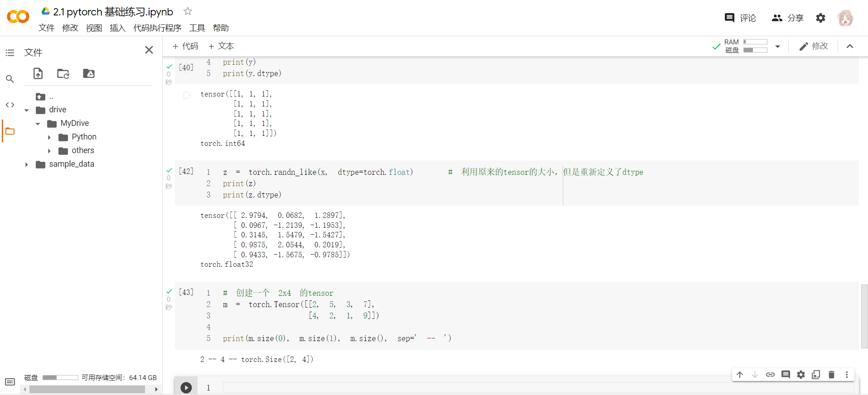Open the user account avatar
868x395 pixels.
tap(845, 18)
